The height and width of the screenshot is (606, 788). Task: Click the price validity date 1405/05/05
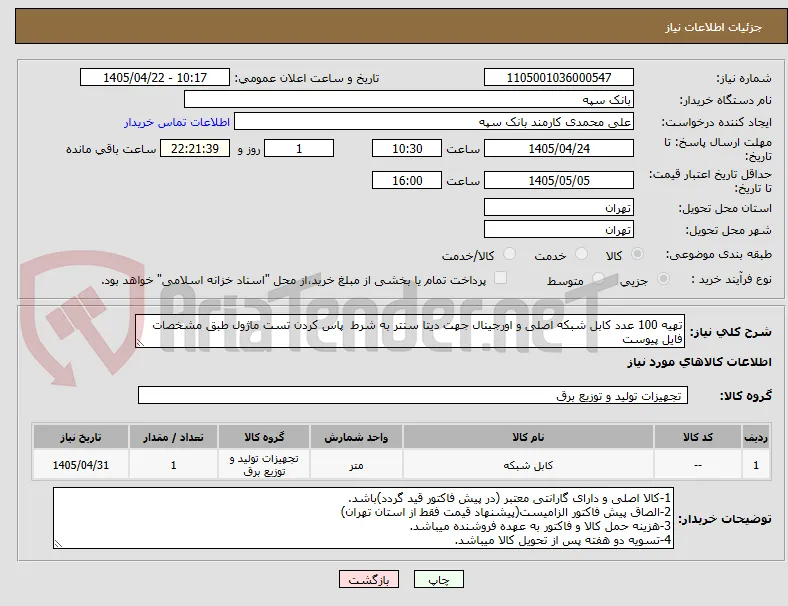point(559,180)
